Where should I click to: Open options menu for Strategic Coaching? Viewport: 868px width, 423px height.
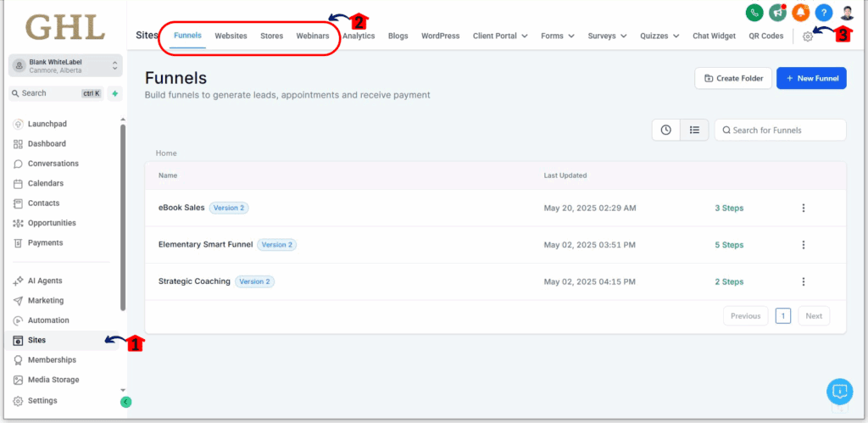[x=804, y=281]
